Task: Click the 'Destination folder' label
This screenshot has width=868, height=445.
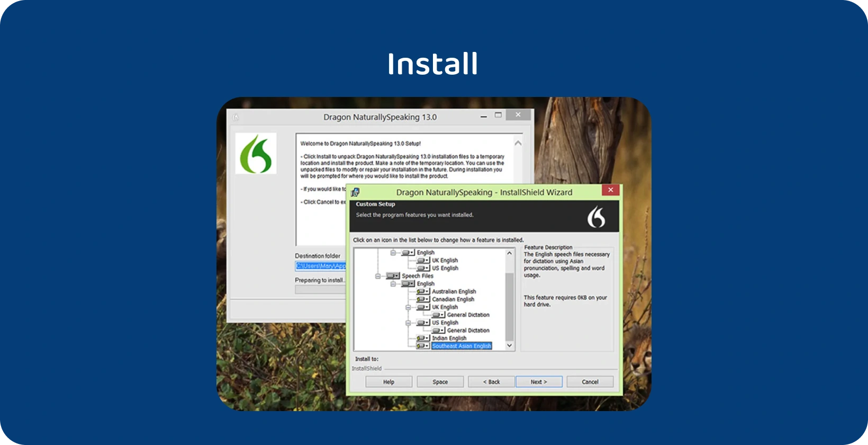Action: click(318, 256)
